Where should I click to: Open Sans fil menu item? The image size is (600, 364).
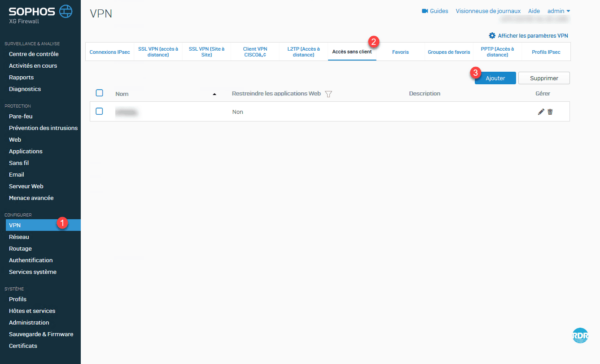tap(19, 163)
